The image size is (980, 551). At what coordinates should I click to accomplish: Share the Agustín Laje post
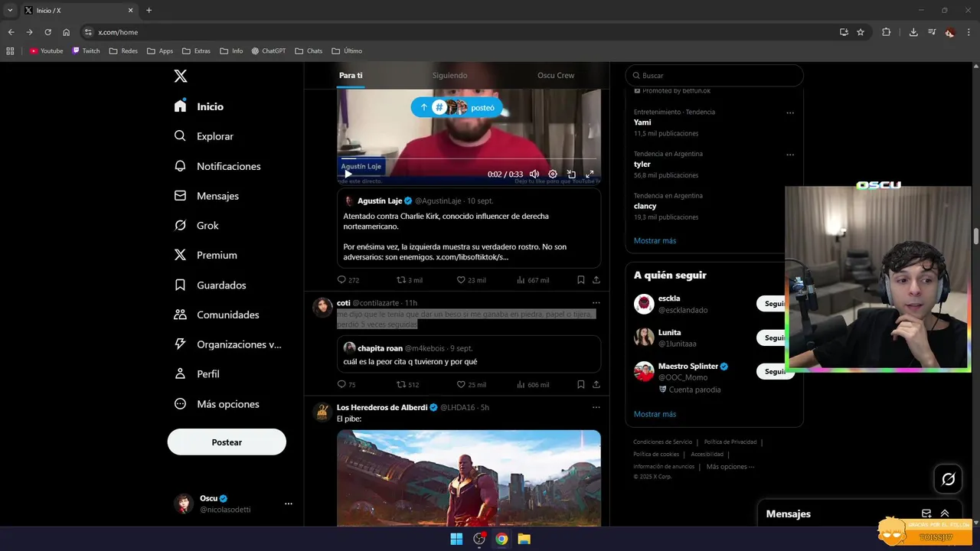click(596, 280)
